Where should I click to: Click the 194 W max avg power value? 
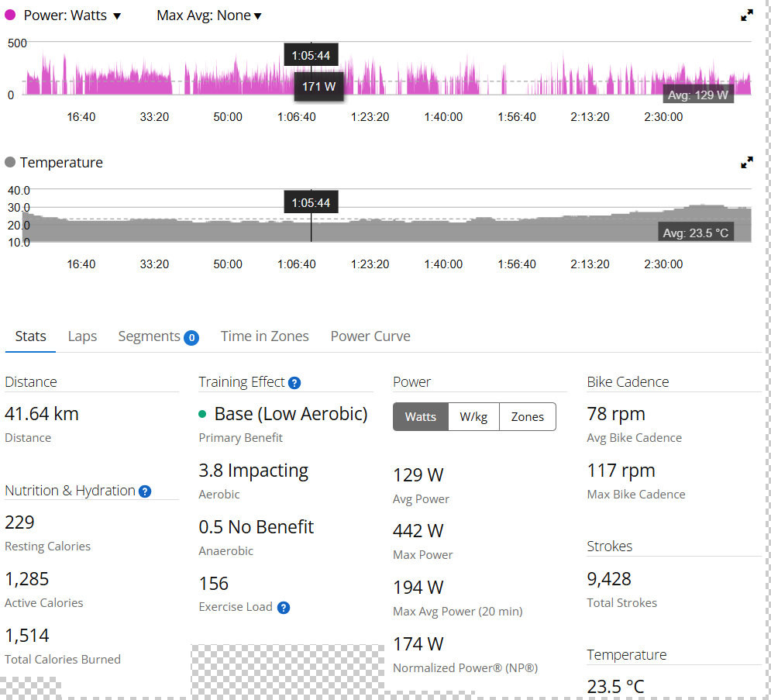(x=418, y=588)
